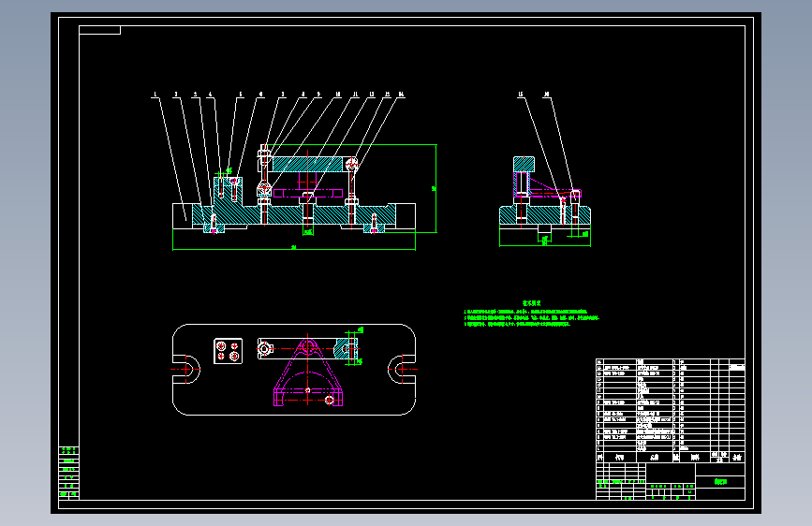
Task: Click the green technical requirements heading
Action: (x=531, y=303)
